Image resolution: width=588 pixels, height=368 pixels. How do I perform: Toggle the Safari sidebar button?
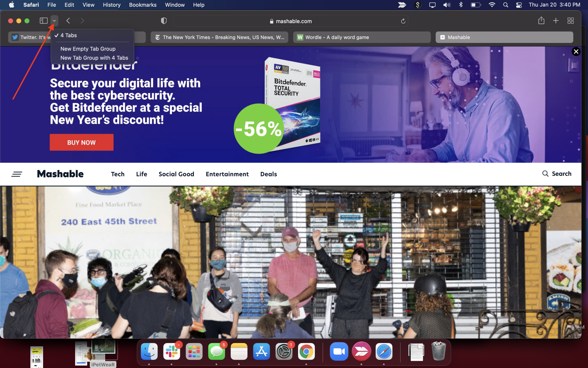(x=44, y=21)
